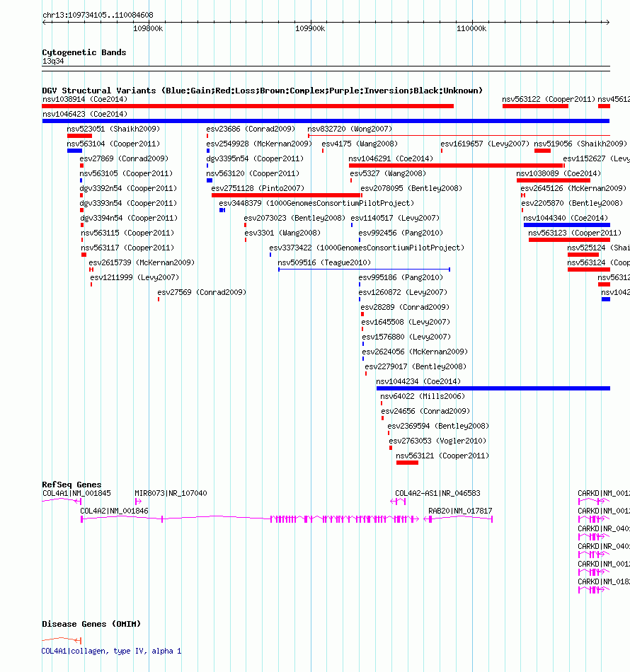
Task: Click the nsv563117 (Cooper2011) label
Action: tap(127, 248)
